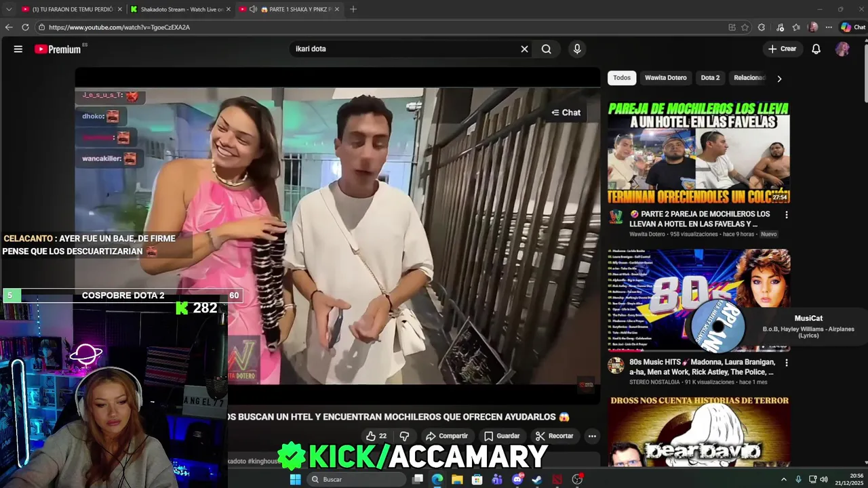
Task: Mute the playing tab via speaker icon
Action: pyautogui.click(x=253, y=9)
